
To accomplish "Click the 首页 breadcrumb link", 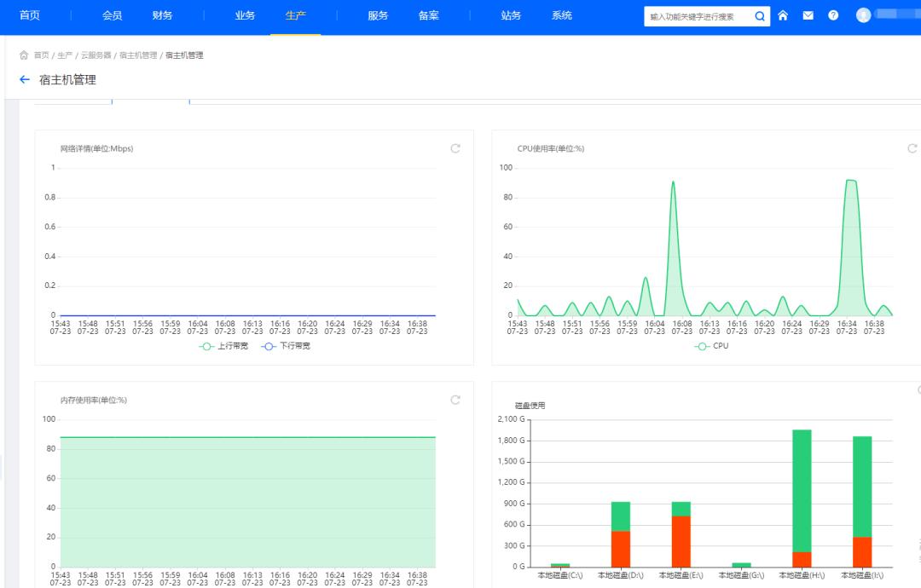I will pyautogui.click(x=41, y=55).
